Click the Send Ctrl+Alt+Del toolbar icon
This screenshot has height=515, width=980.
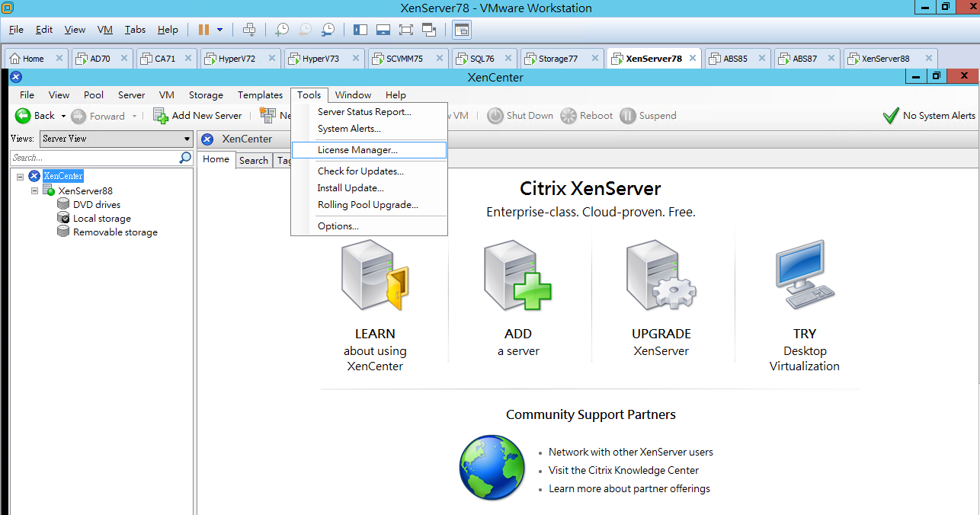[249, 30]
